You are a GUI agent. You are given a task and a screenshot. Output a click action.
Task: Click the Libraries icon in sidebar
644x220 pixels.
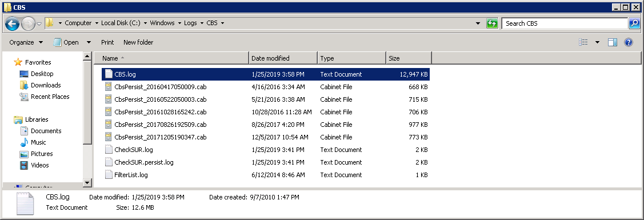[18, 119]
